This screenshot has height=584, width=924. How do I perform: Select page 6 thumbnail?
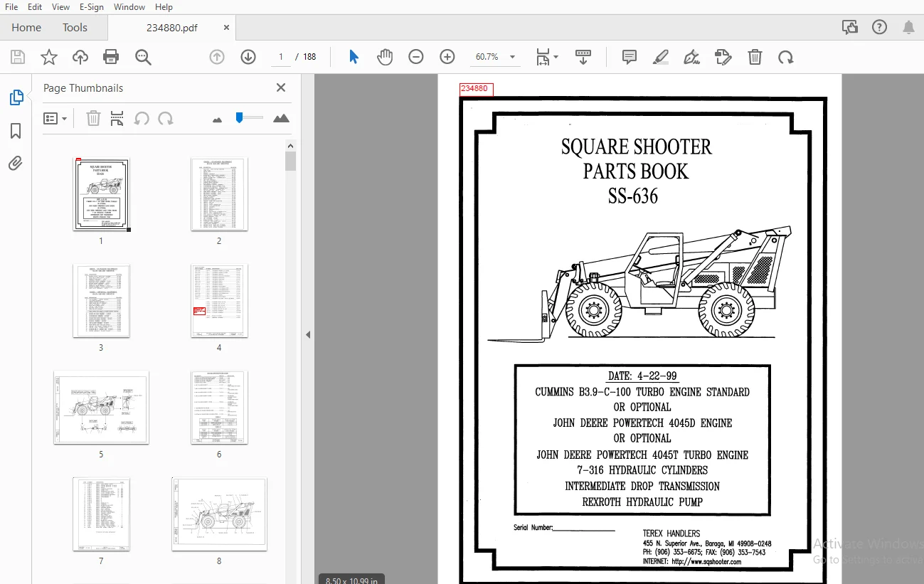tap(219, 407)
